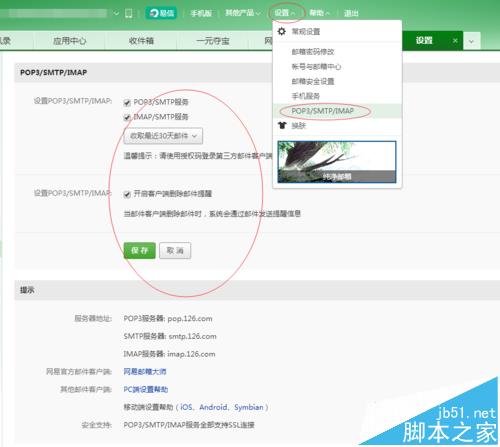
Task: Open the Android setup help link
Action: 213,407
